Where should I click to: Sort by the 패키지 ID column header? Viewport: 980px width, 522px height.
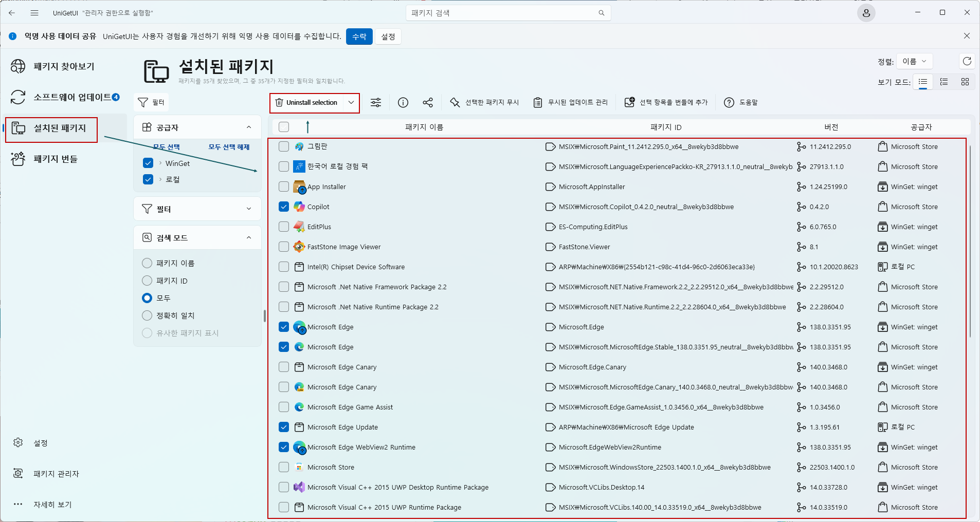tap(666, 127)
